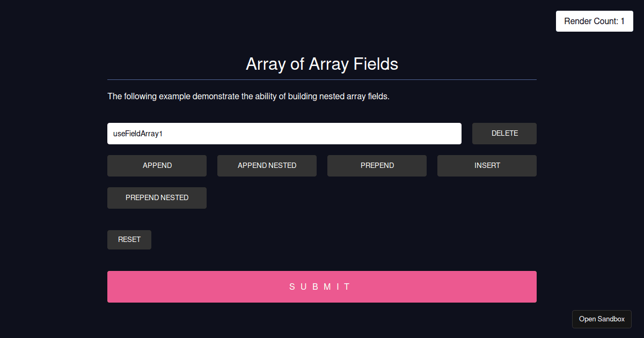Click the useFieldArray1 input field
Screen dimensions: 644x338
pos(284,134)
